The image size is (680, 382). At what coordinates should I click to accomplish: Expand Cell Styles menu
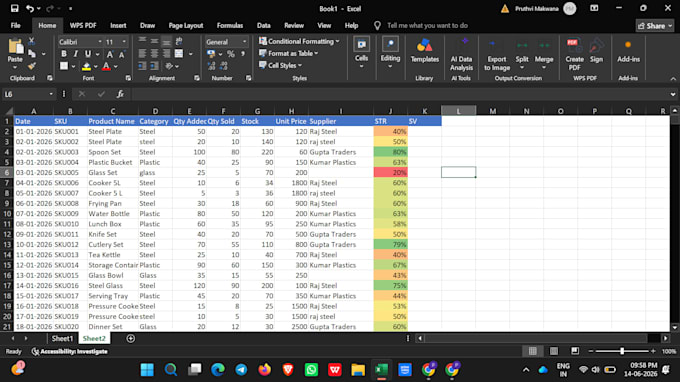tap(280, 65)
